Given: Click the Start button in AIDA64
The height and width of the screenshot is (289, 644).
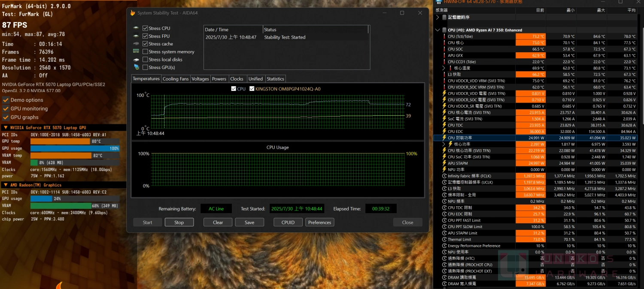Looking at the screenshot, I should point(148,222).
